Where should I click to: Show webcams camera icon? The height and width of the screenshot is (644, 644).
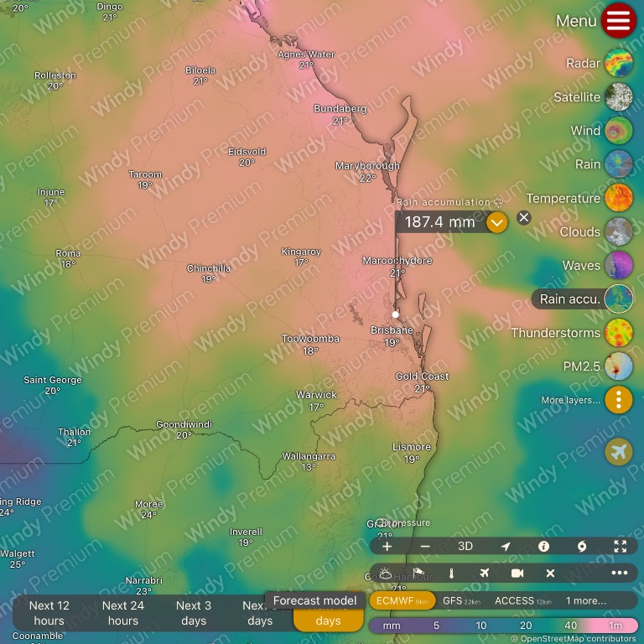click(x=517, y=574)
